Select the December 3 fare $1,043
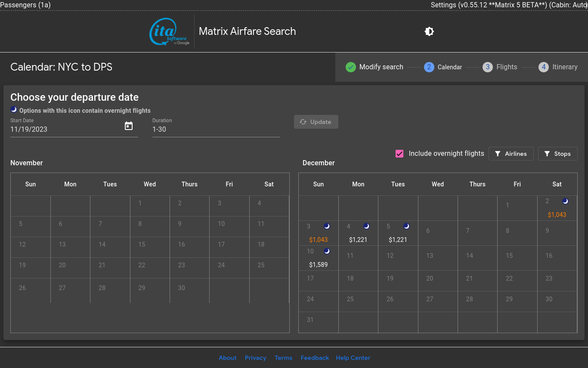 pyautogui.click(x=318, y=240)
